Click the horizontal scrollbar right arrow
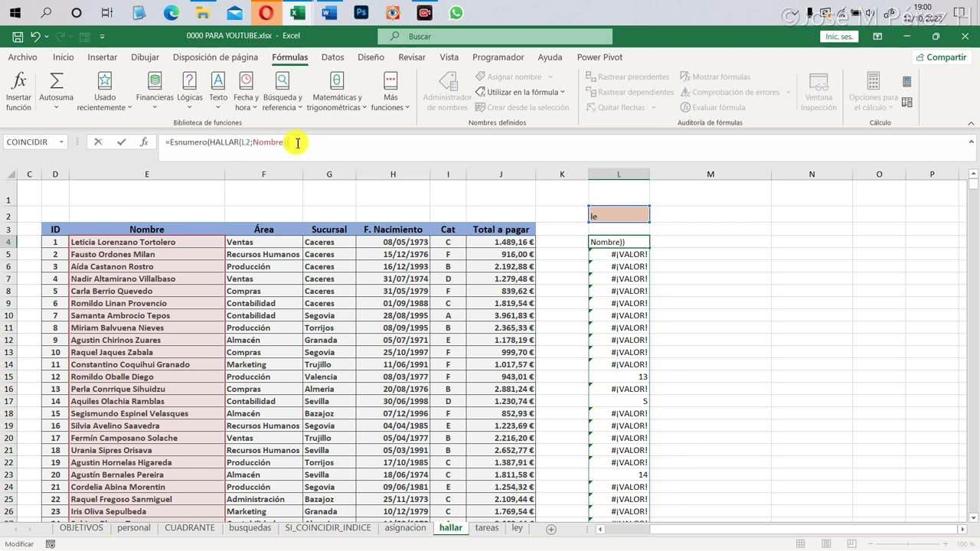Screen dimensions: 980x551 962,529
